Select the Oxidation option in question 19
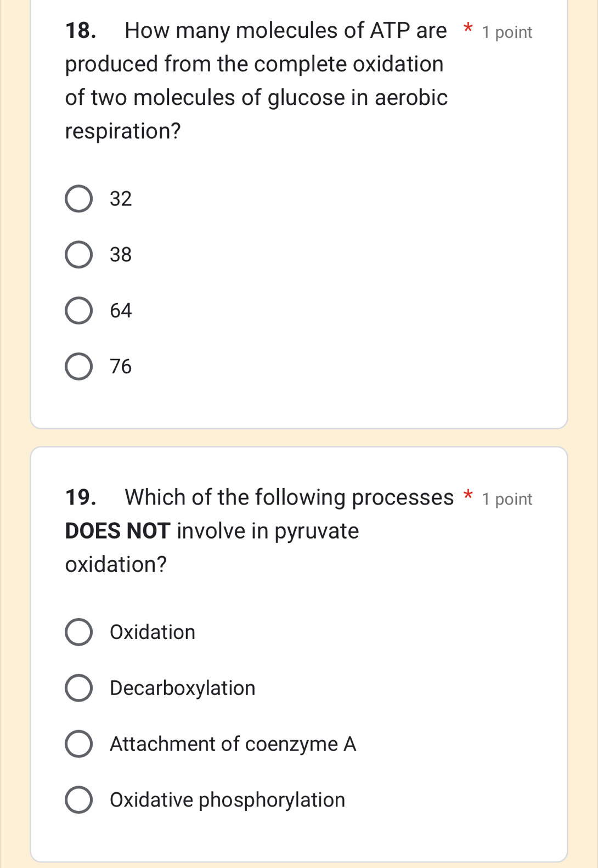 78,632
